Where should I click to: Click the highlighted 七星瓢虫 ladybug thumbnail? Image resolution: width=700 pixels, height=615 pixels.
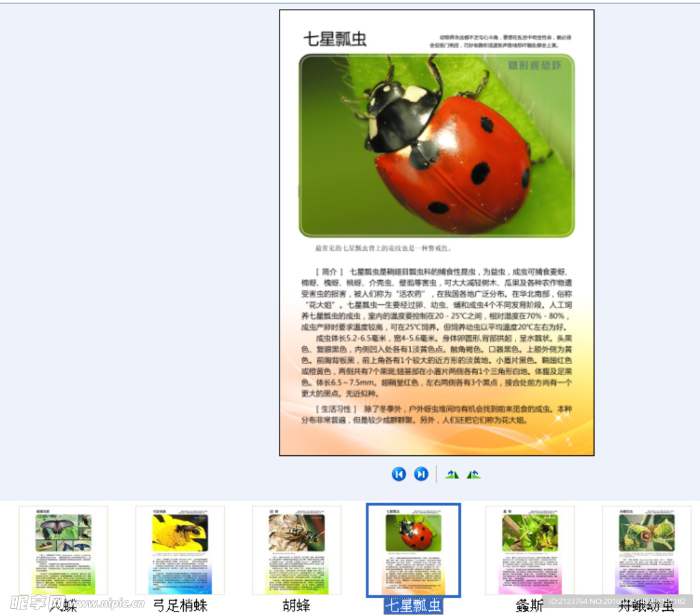coord(413,551)
